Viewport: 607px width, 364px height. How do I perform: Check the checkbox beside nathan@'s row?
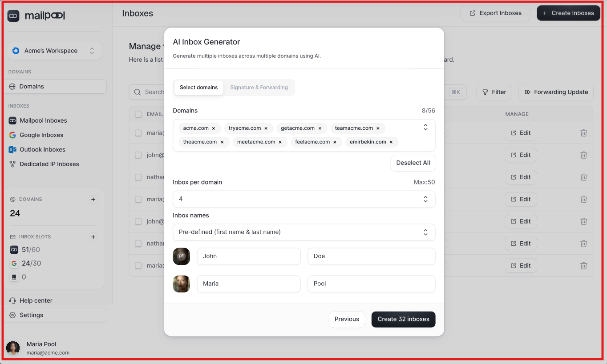[x=138, y=177]
